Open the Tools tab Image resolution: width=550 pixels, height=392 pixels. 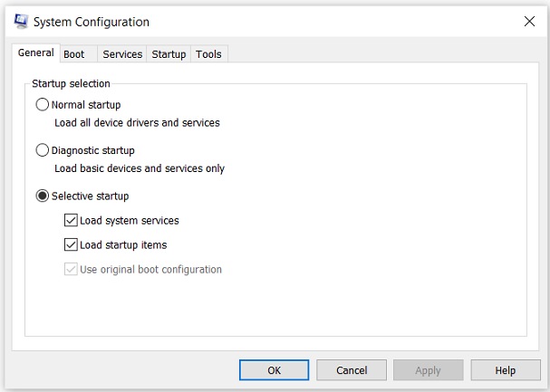point(208,54)
